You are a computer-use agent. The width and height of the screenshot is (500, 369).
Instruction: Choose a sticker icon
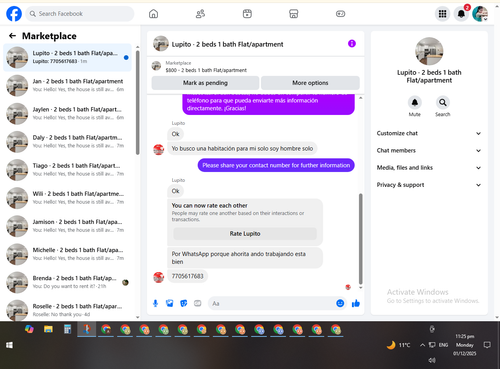[184, 303]
